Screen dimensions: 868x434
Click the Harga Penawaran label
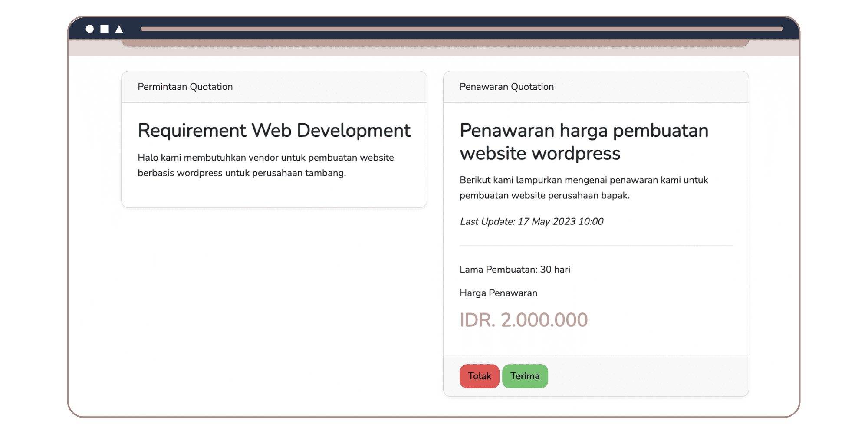click(x=498, y=293)
